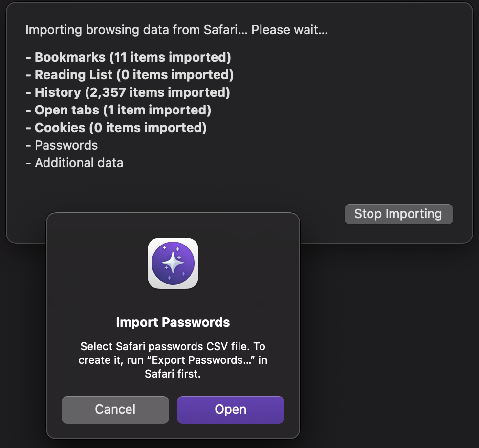479x448 pixels.
Task: Click the Import Passwords dialog title
Action: (x=173, y=322)
